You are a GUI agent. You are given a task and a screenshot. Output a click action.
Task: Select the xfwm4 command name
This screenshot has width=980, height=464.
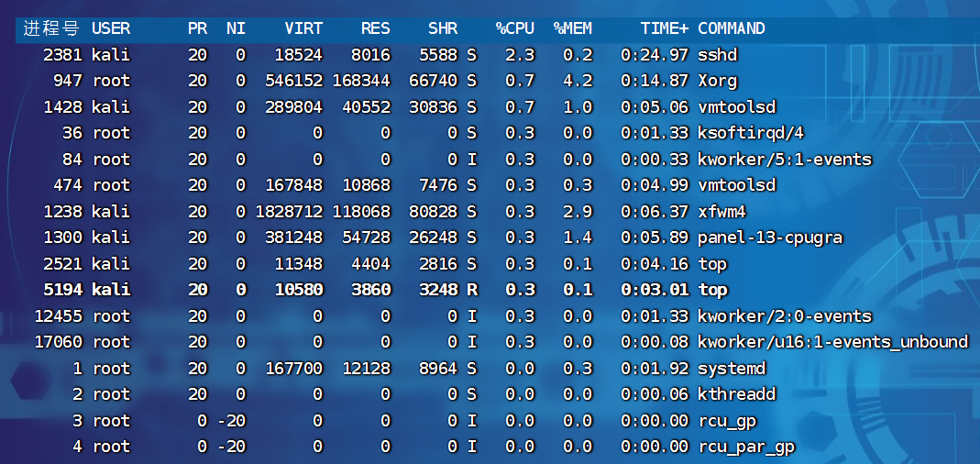pos(721,211)
